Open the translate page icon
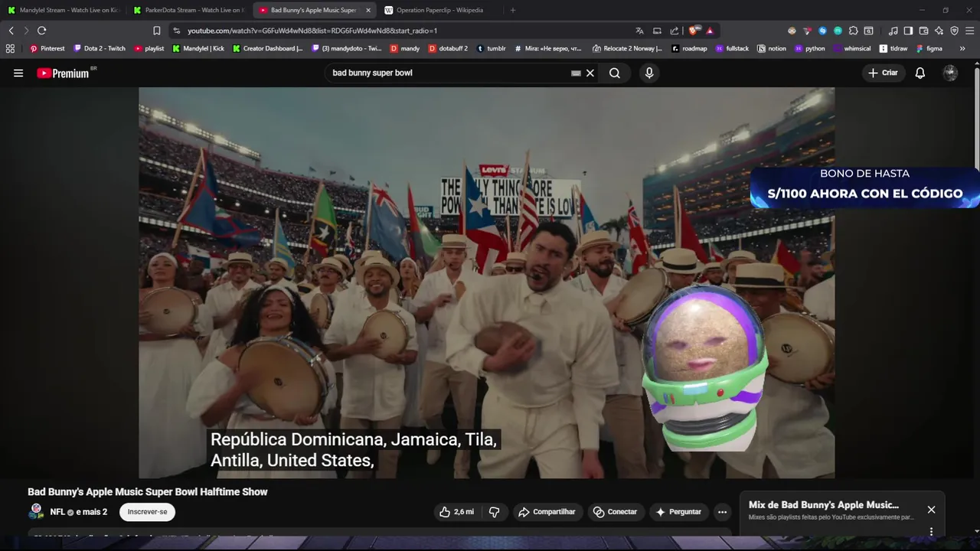This screenshot has width=980, height=551. pyautogui.click(x=639, y=31)
